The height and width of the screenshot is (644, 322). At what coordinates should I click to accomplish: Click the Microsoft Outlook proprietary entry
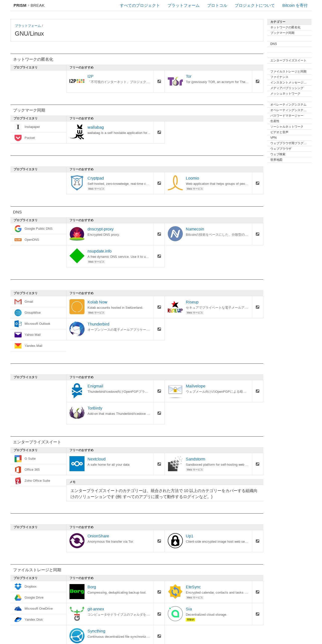tap(38, 324)
